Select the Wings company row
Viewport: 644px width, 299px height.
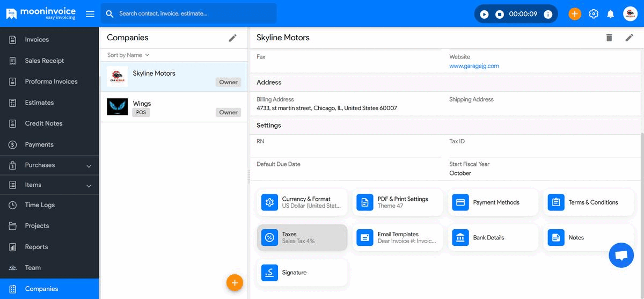pyautogui.click(x=174, y=107)
